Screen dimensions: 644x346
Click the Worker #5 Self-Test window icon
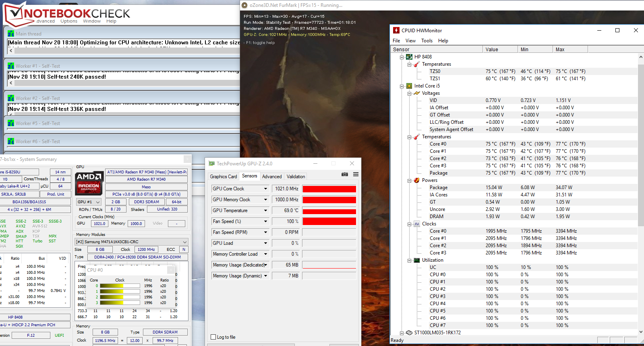tap(11, 123)
